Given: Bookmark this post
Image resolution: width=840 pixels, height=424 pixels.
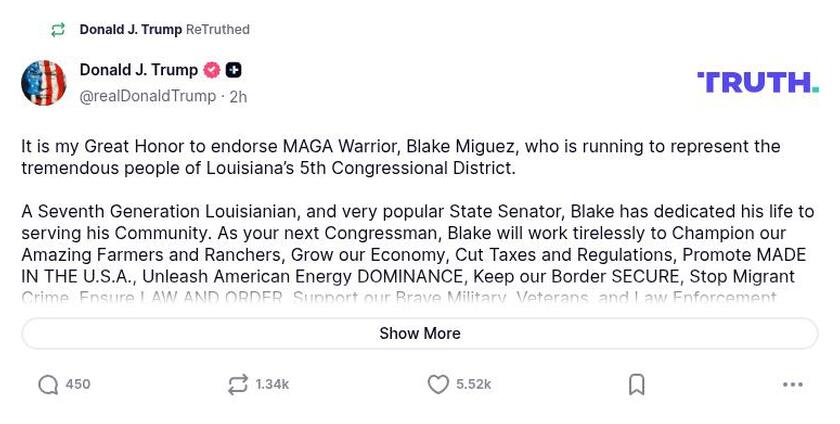Looking at the screenshot, I should point(636,385).
